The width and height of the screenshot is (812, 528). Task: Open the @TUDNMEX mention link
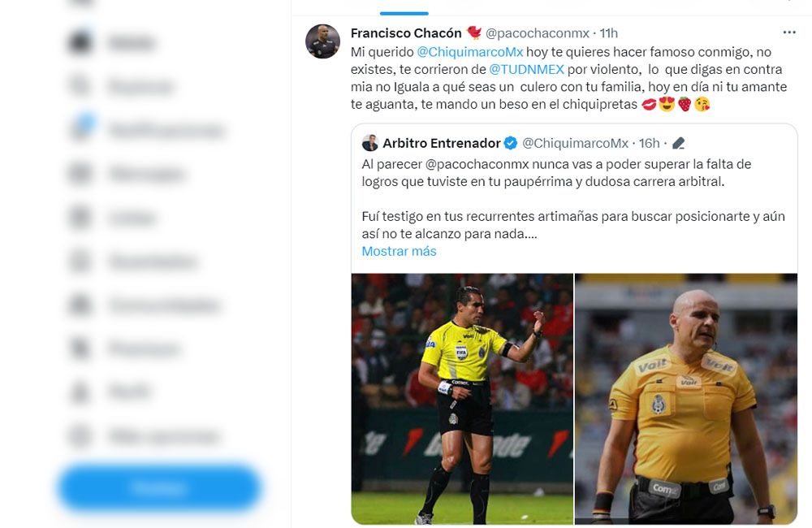(x=526, y=69)
